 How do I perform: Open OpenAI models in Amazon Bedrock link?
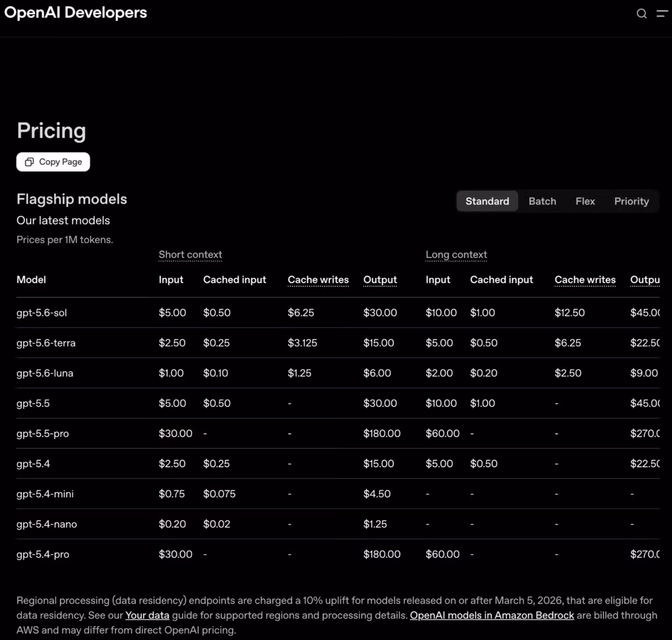(x=492, y=615)
